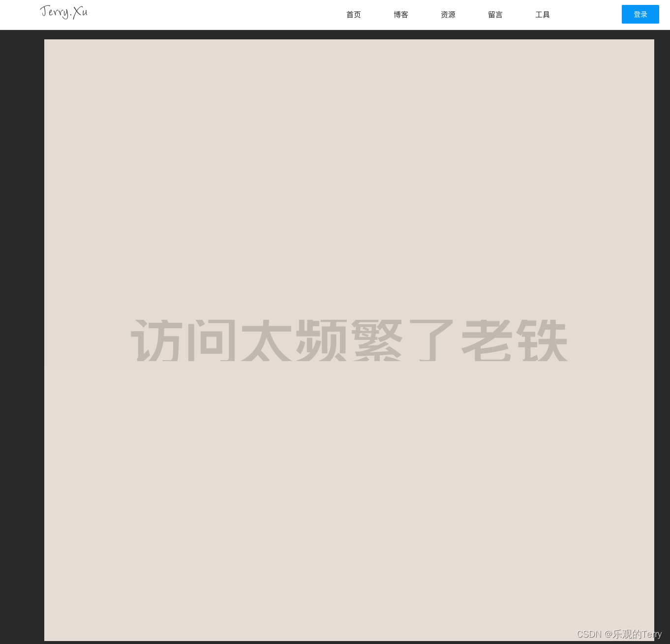Open the 资源 resources menu item
The height and width of the screenshot is (644, 670).
coord(448,15)
